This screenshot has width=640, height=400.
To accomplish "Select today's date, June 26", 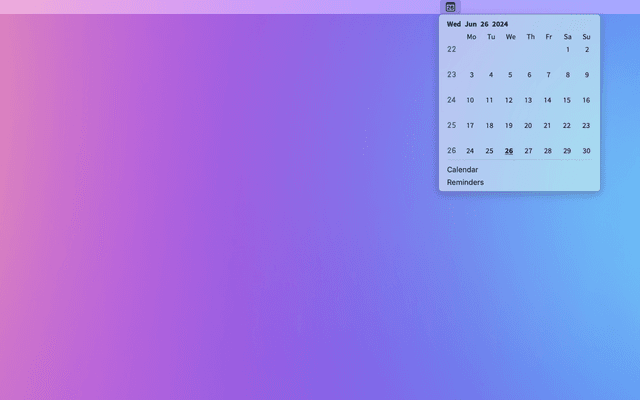I will [509, 151].
